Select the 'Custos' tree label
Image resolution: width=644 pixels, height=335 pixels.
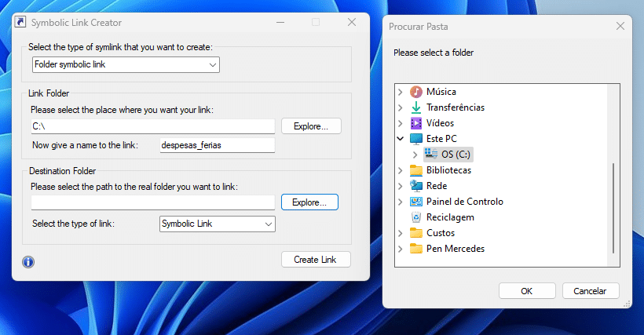441,233
